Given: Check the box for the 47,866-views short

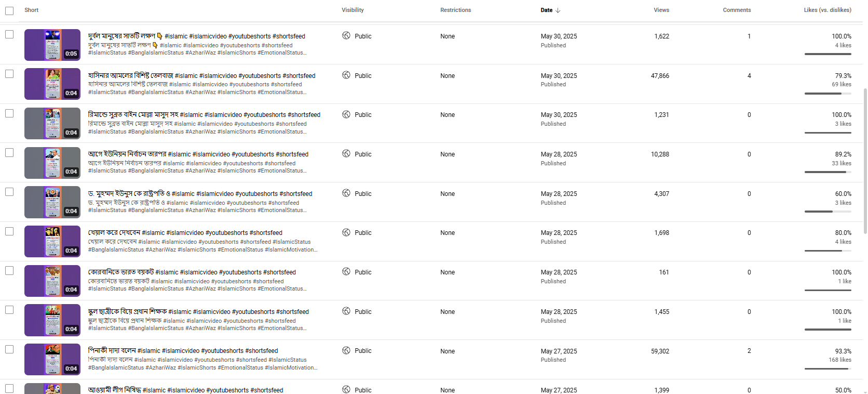Looking at the screenshot, I should click(x=9, y=74).
